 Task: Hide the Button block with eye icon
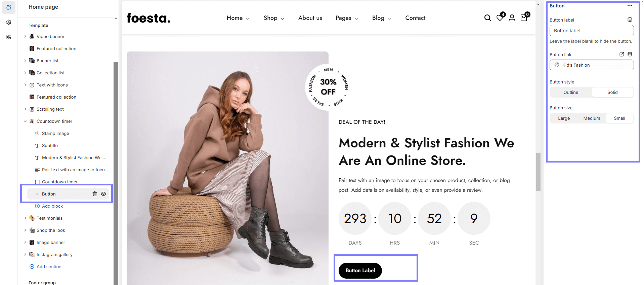click(103, 194)
